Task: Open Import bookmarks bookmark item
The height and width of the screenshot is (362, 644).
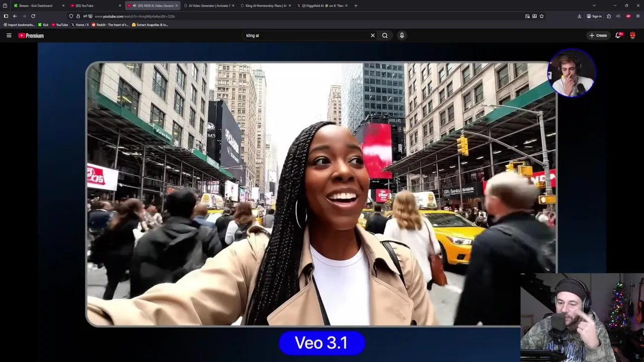Action: coord(19,25)
